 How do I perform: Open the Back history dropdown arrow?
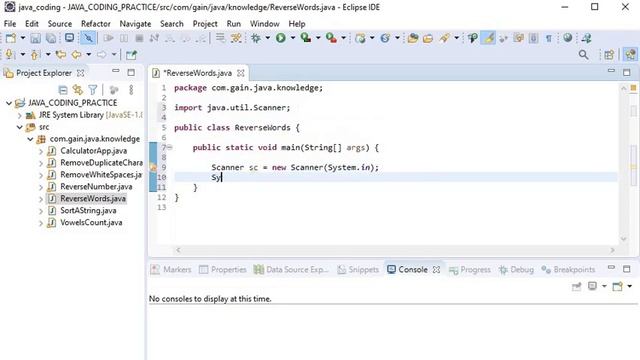tap(89, 54)
